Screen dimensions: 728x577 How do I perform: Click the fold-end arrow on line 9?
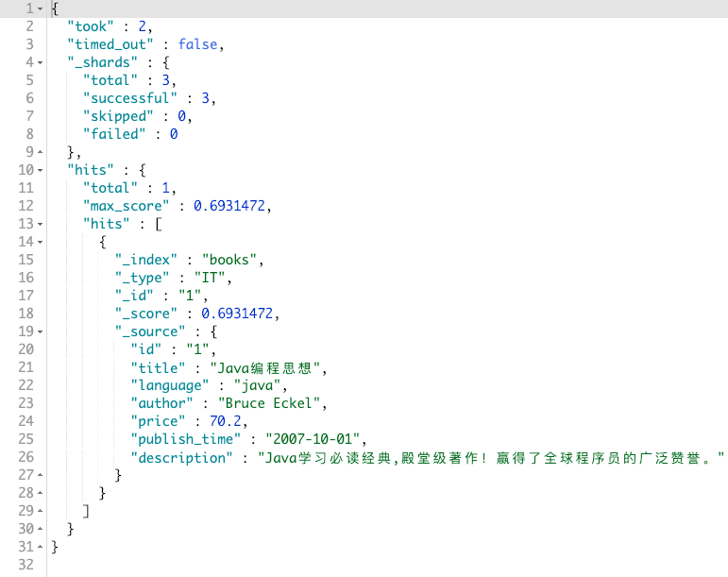pyautogui.click(x=41, y=152)
